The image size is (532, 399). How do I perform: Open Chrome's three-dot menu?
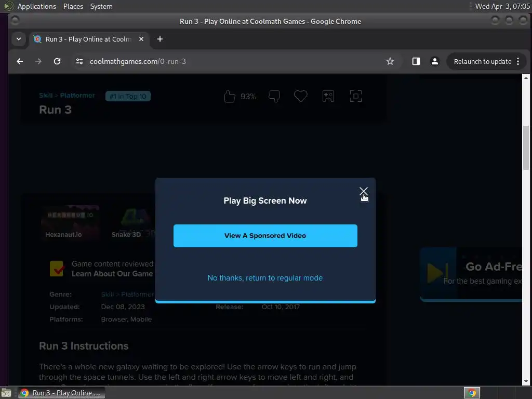coord(518,61)
